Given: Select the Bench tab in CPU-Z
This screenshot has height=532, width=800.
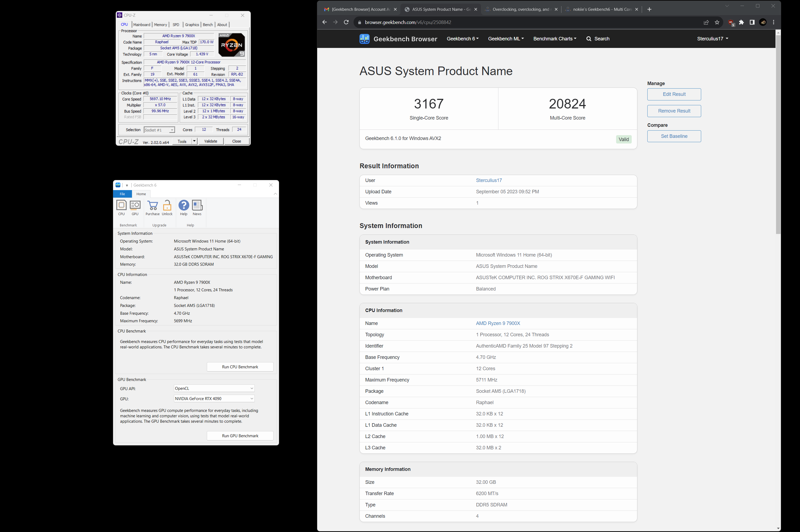Looking at the screenshot, I should (x=208, y=24).
